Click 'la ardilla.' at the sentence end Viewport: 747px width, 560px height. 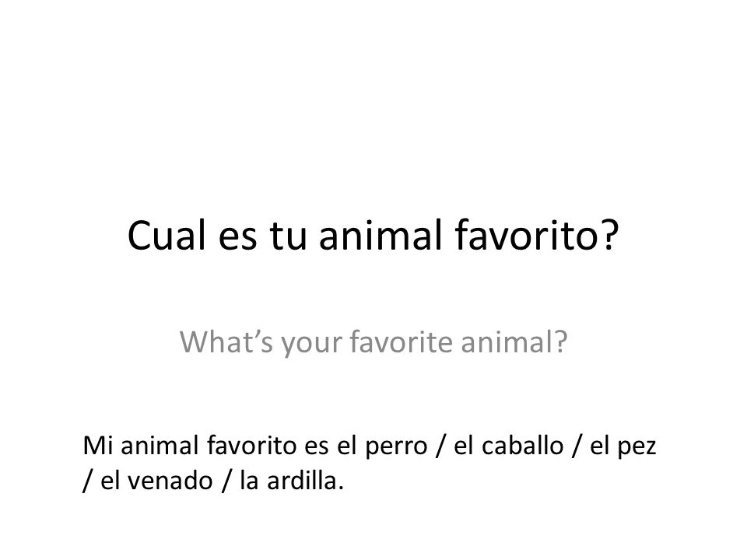pyautogui.click(x=292, y=481)
